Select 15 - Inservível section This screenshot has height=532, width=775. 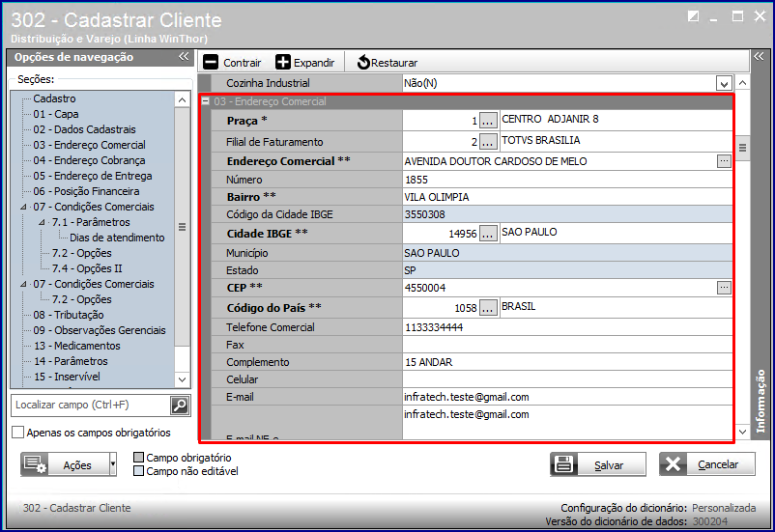(x=67, y=377)
